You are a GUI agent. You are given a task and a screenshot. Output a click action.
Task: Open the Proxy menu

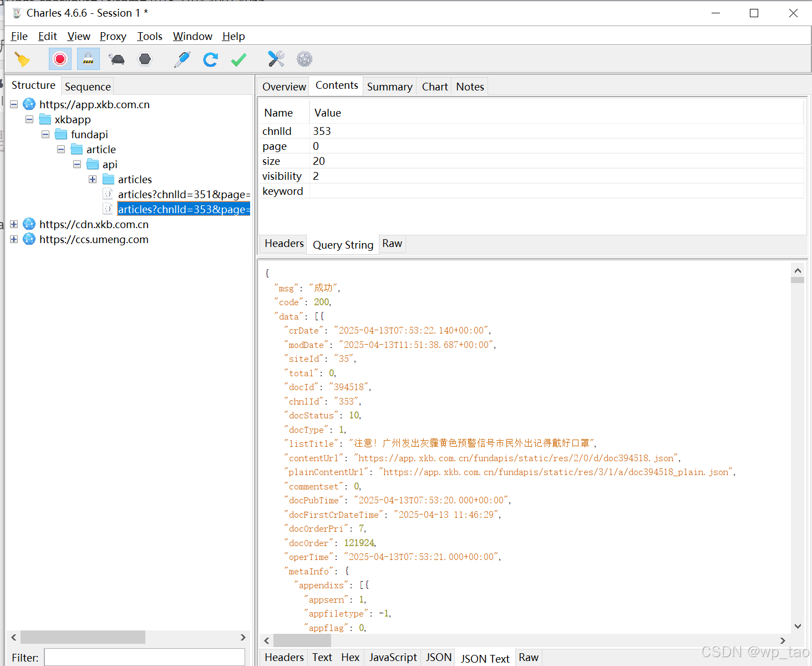click(113, 36)
